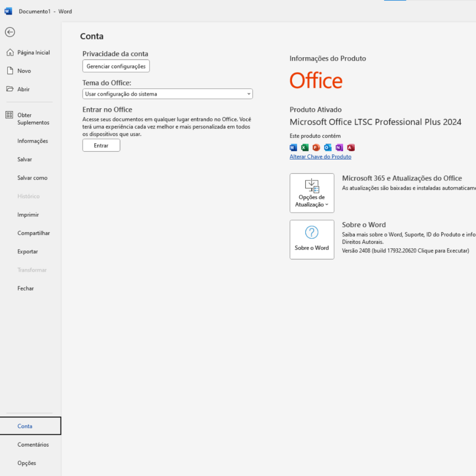Select Imprimir from the sidebar
The width and height of the screenshot is (476, 476).
coord(28,215)
